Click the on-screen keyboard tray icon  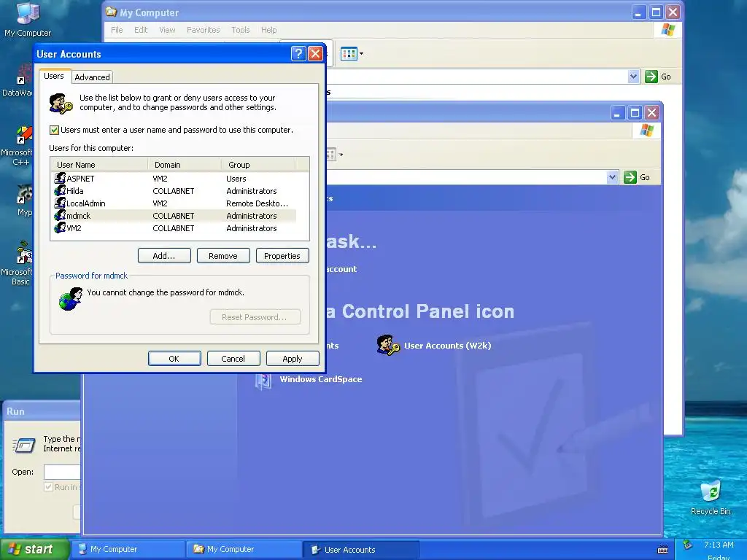point(662,550)
